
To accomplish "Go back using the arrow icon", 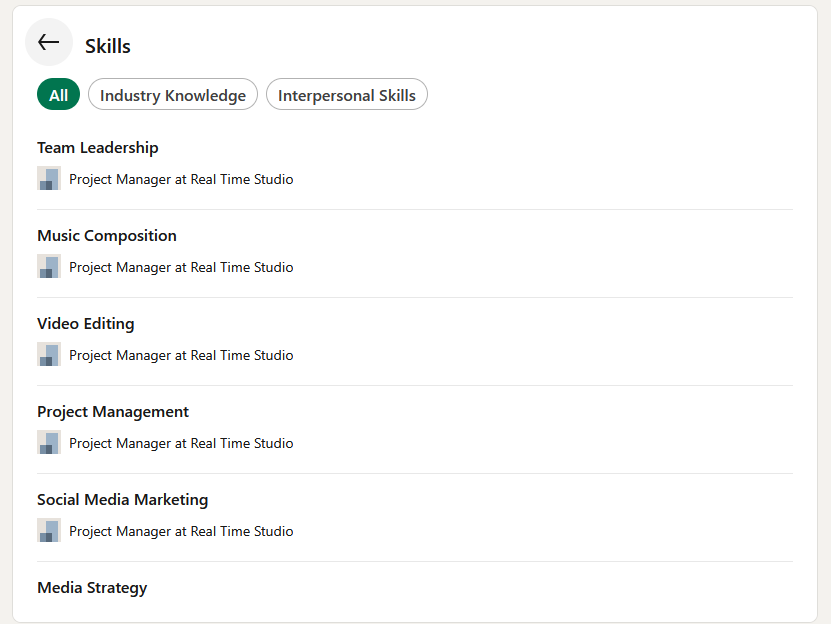I will pos(49,42).
